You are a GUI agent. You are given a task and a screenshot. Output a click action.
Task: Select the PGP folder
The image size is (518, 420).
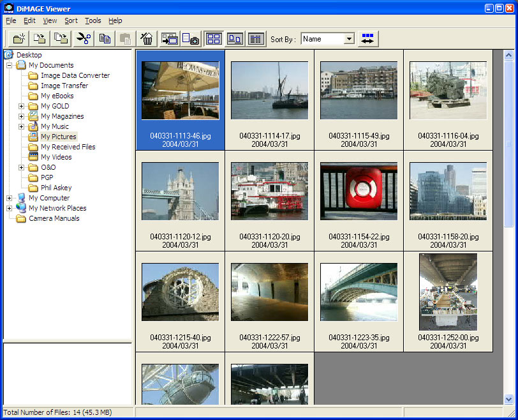pyautogui.click(x=47, y=177)
